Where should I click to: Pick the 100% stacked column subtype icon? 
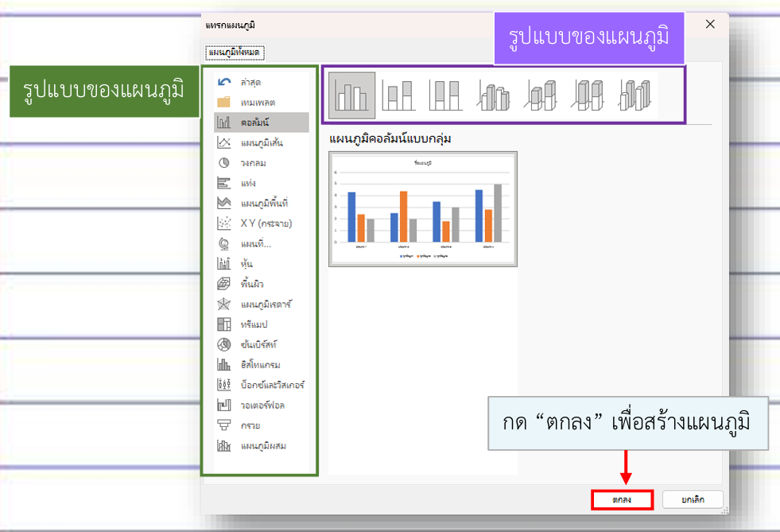[x=446, y=95]
